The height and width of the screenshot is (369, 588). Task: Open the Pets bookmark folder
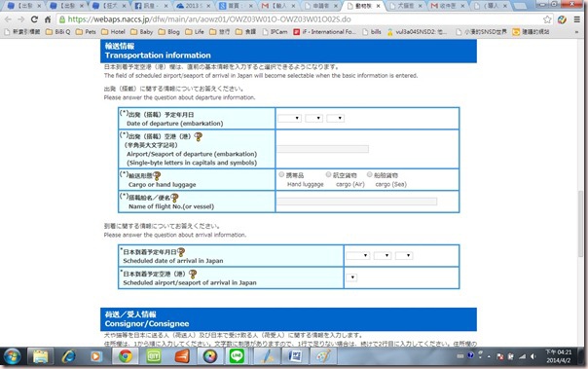[86, 32]
